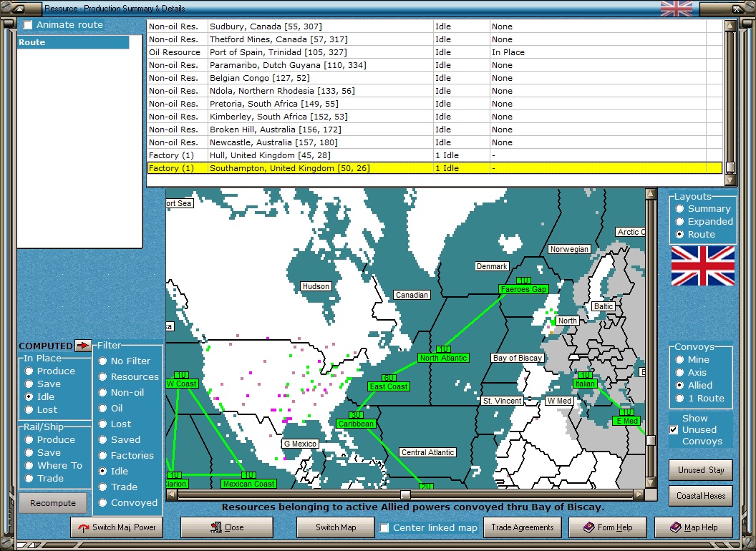Open Trade Agreements
This screenshot has width=756, height=551.
(523, 527)
